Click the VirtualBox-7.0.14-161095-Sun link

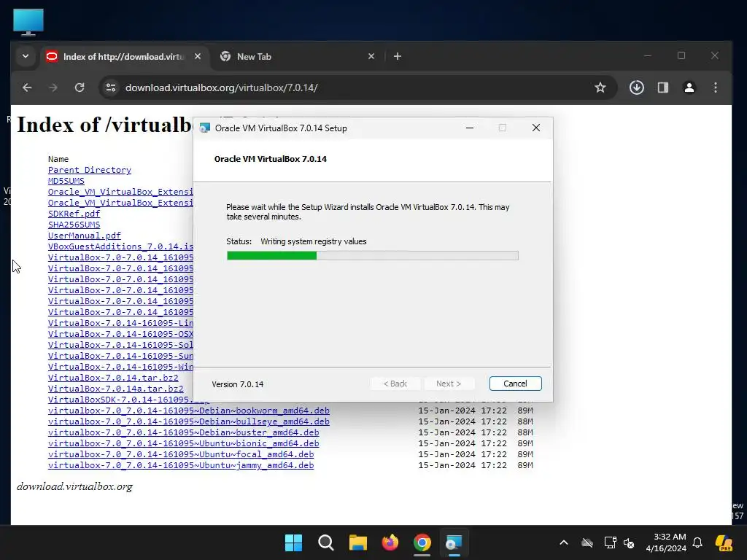120,356
